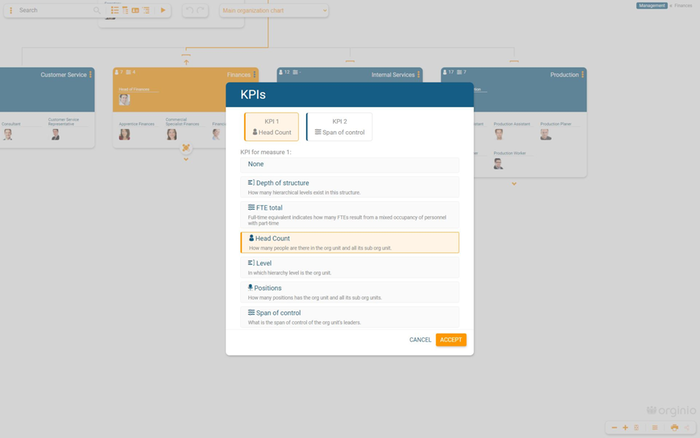Click the search magnifier icon
This screenshot has height=438, width=700.
(97, 10)
